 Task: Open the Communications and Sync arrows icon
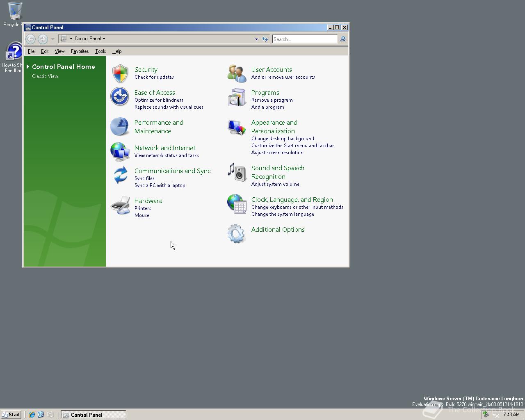tap(120, 175)
